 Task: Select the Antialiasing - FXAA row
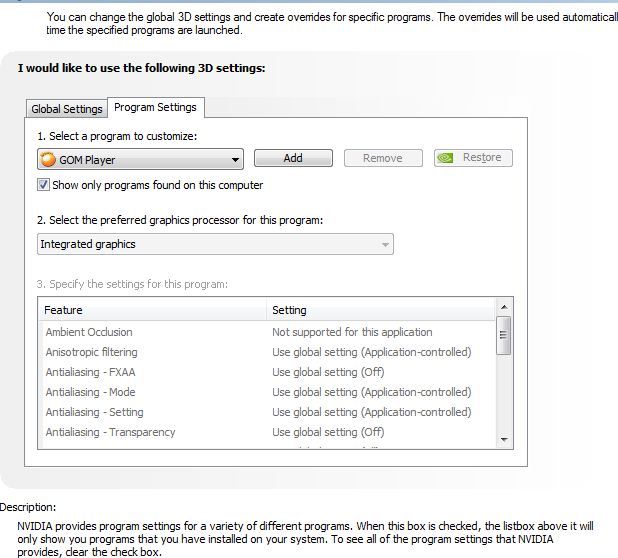click(267, 372)
